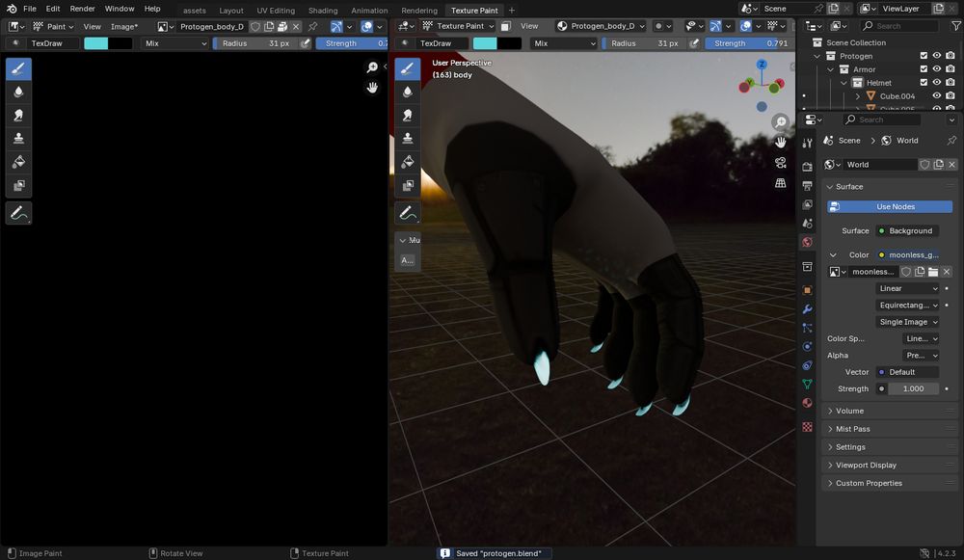Switch perspective/orthographic grid gizmo
The height and width of the screenshot is (560, 964).
(x=780, y=183)
